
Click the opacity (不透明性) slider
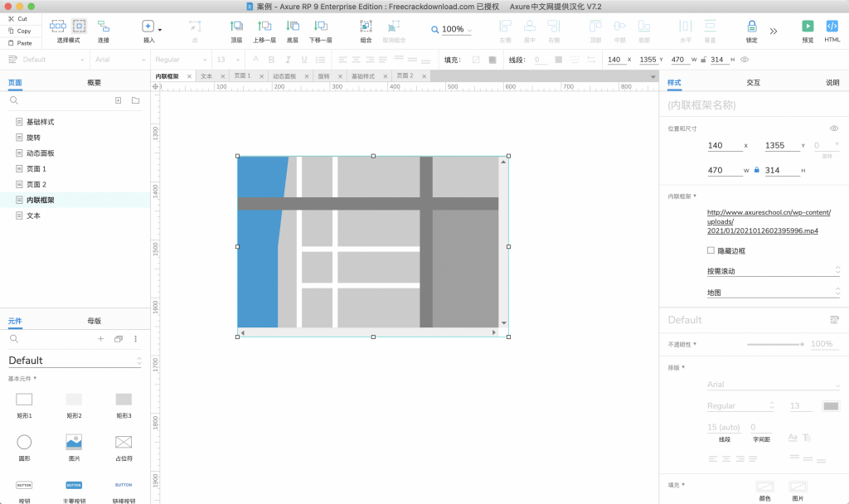[x=774, y=344]
